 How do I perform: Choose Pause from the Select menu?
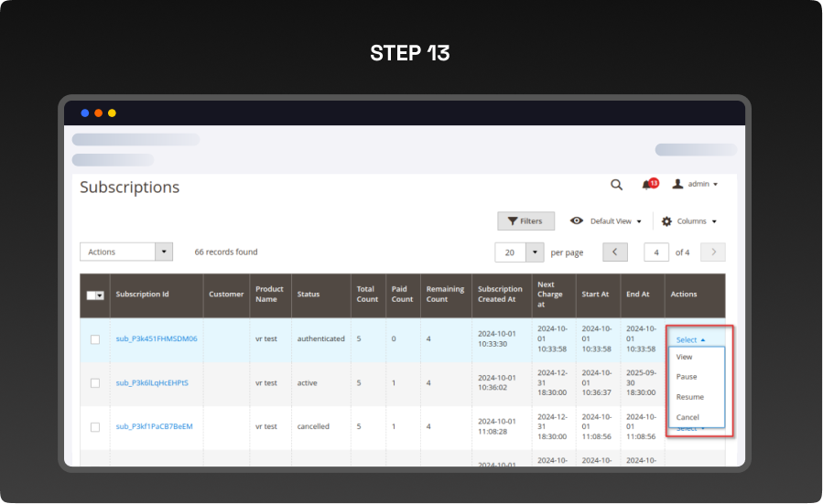pyautogui.click(x=687, y=377)
